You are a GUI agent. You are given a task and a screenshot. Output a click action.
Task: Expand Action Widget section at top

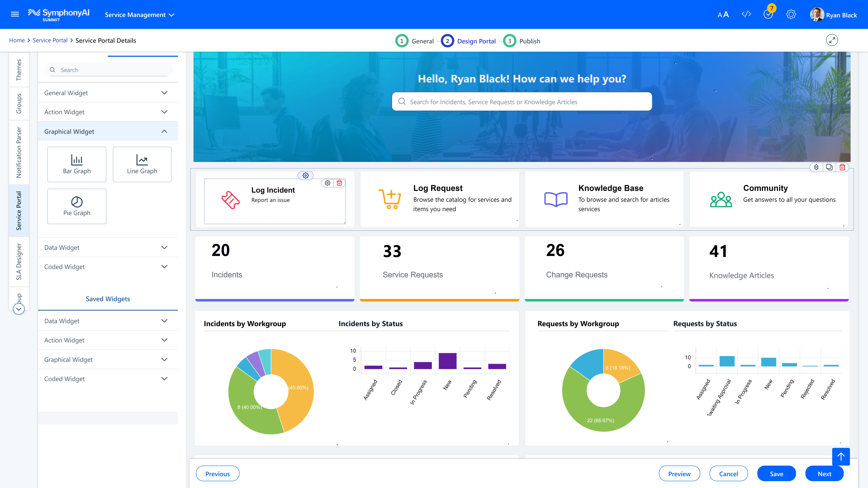coord(108,112)
